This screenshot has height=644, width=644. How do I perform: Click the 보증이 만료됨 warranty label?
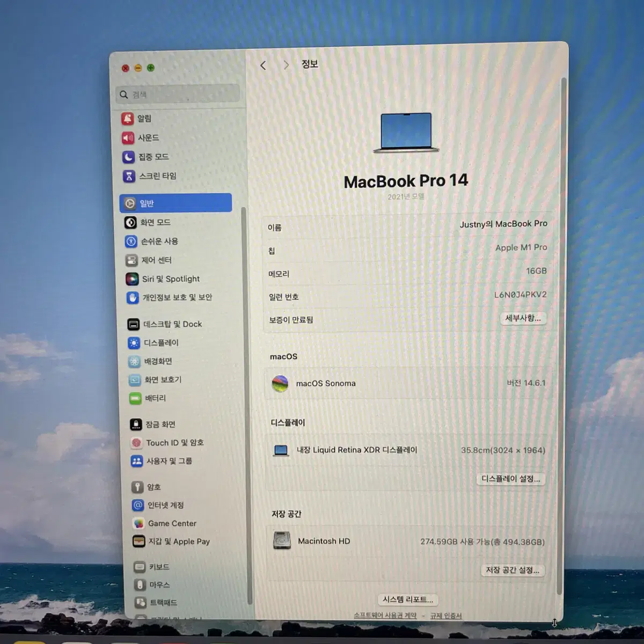pyautogui.click(x=291, y=320)
